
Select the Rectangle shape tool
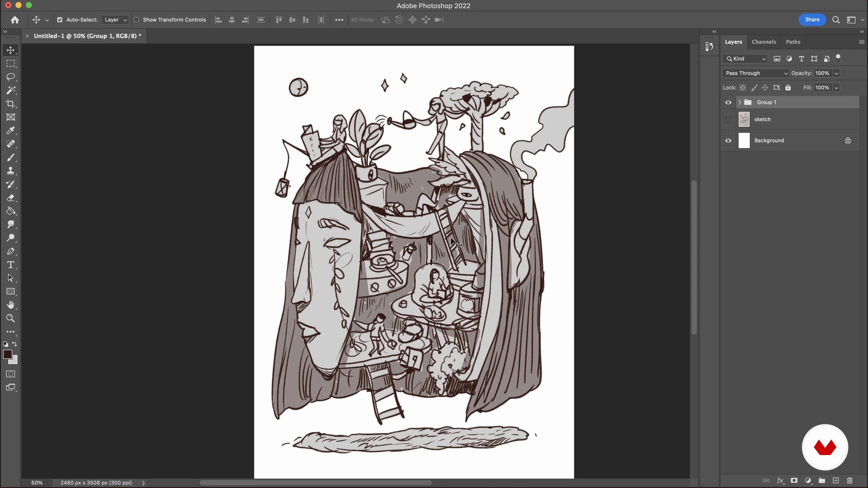(10, 292)
